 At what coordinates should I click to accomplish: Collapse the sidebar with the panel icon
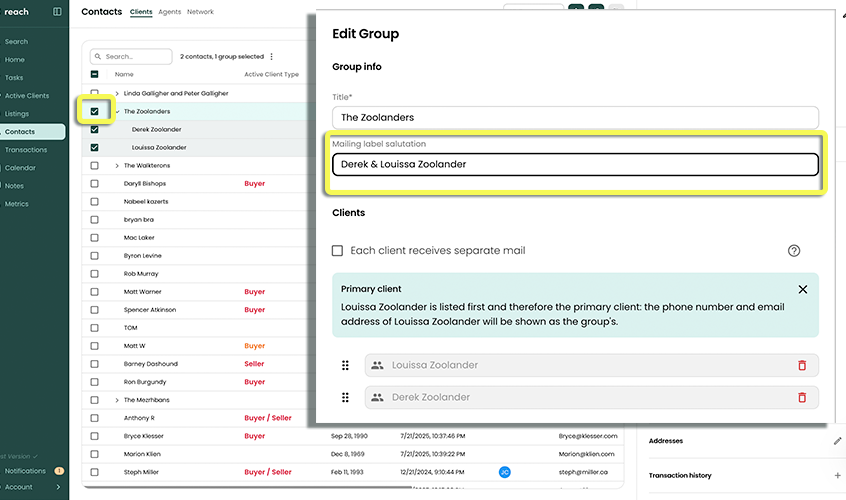pyautogui.click(x=57, y=12)
